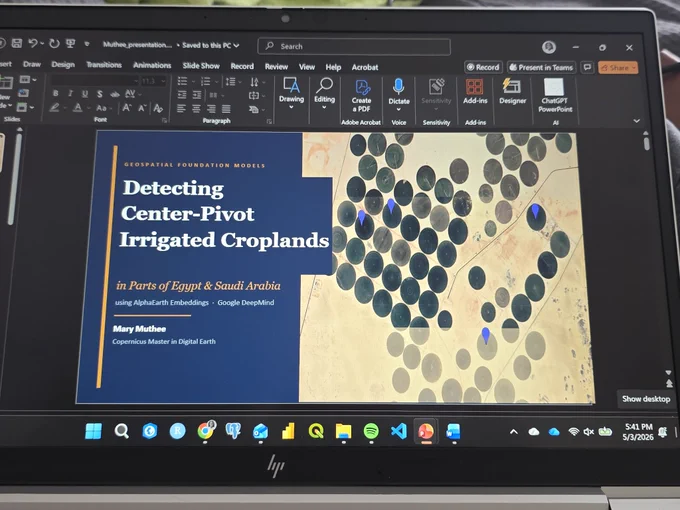The height and width of the screenshot is (510, 680).
Task: Switch to the Transitions tab
Action: click(104, 65)
